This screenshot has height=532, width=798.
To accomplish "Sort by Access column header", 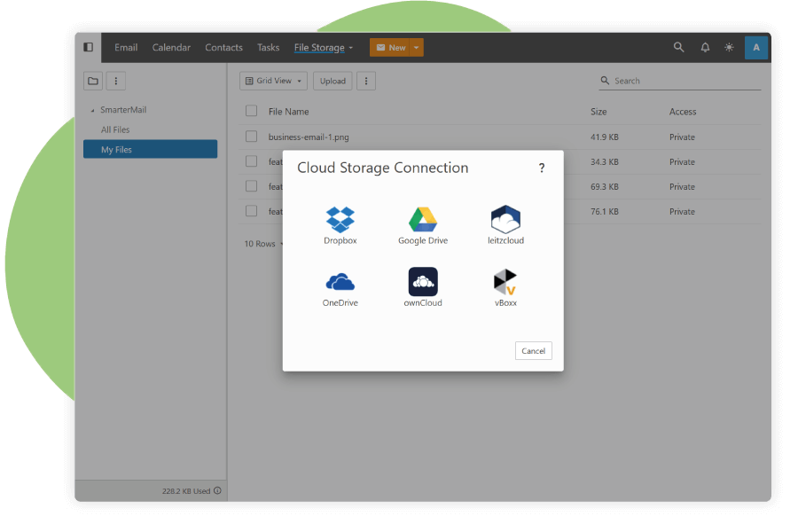I will click(x=683, y=112).
